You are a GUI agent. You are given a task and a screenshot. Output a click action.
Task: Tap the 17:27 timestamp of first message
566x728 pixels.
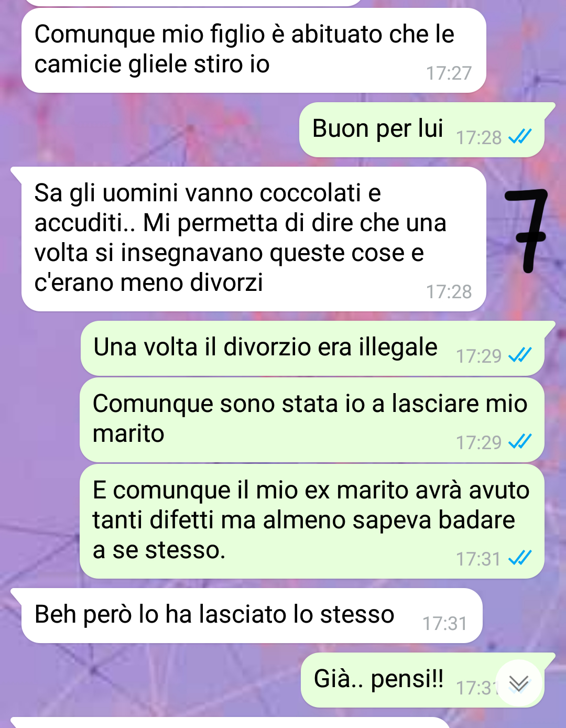point(449,73)
